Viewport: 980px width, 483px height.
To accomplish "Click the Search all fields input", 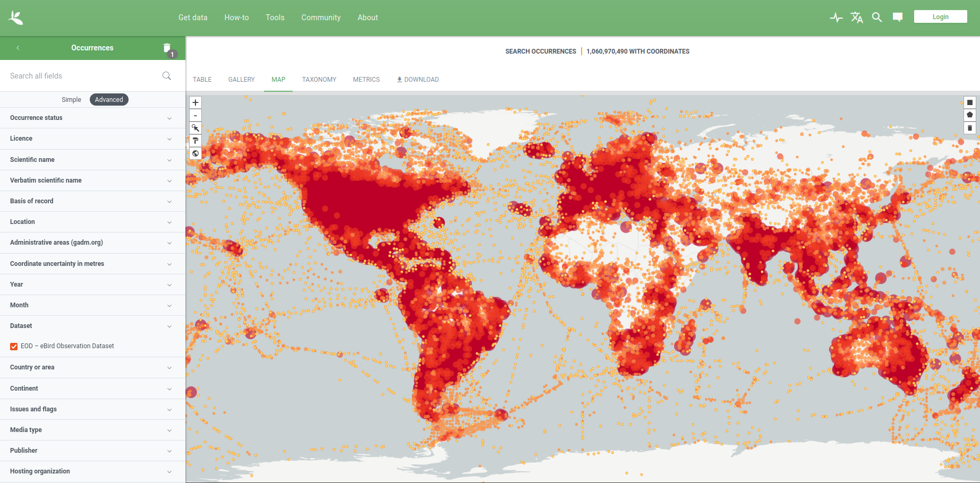I will click(85, 76).
